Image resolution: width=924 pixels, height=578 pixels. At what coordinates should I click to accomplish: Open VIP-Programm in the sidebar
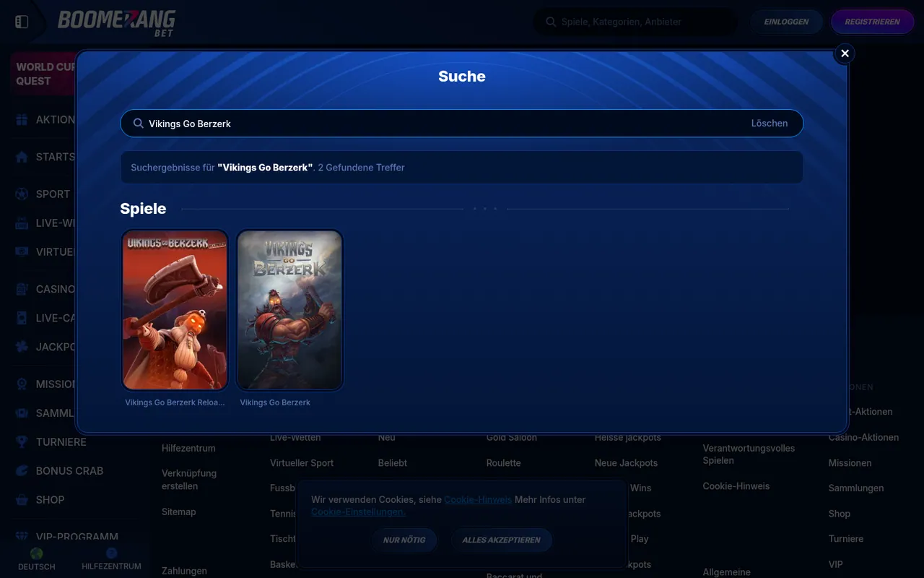tap(77, 537)
